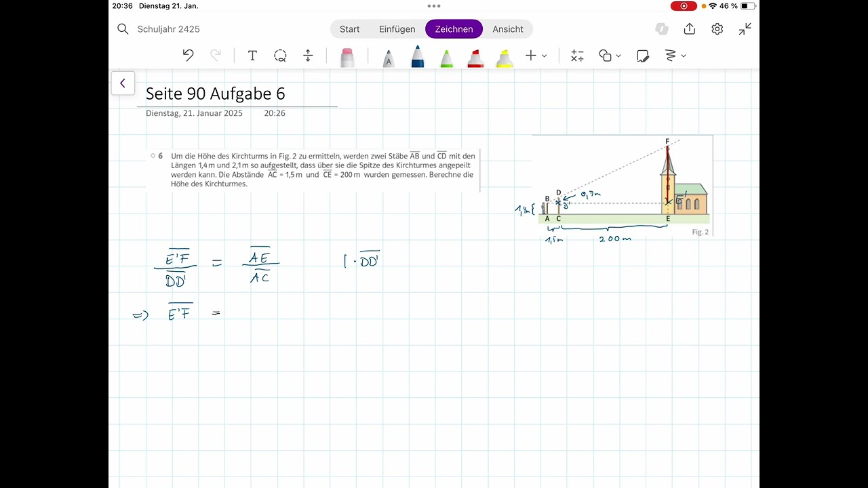Click the Fig. 2 caption
Screen dimensions: 868x488
[x=700, y=232]
